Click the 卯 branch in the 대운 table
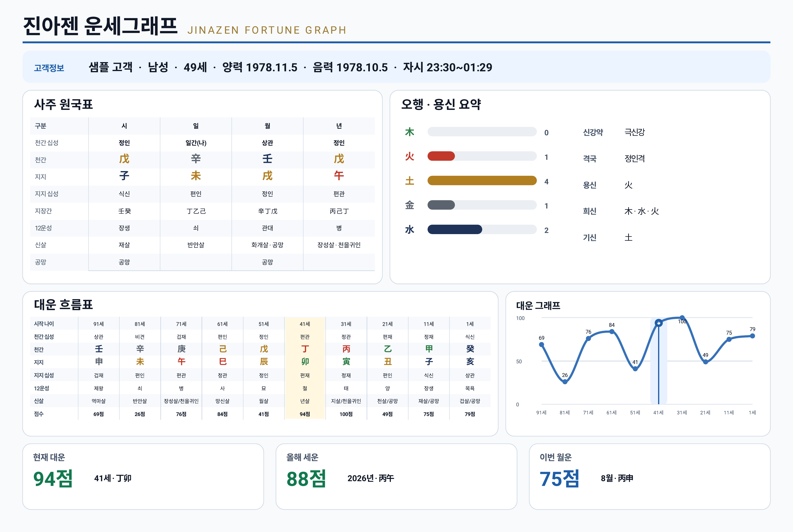This screenshot has width=793, height=532. [x=305, y=362]
